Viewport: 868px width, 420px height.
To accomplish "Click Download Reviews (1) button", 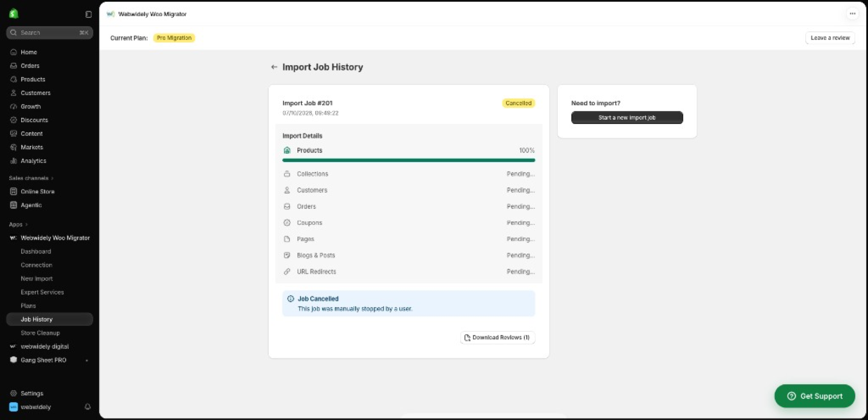I will pyautogui.click(x=498, y=338).
